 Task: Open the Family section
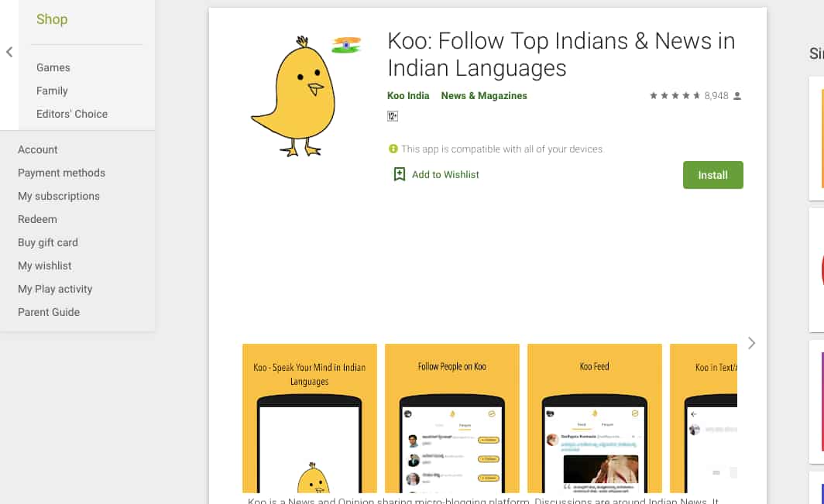pos(52,91)
